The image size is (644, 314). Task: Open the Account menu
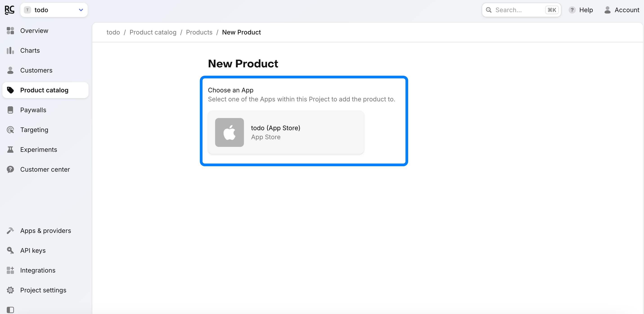tap(621, 10)
